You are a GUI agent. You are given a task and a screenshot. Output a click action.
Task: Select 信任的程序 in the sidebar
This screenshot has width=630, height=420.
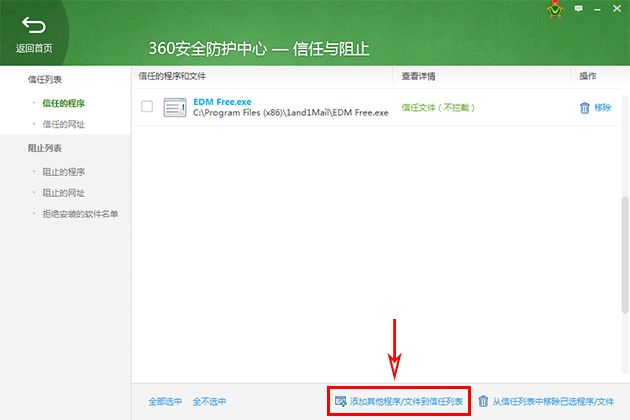[x=63, y=101]
